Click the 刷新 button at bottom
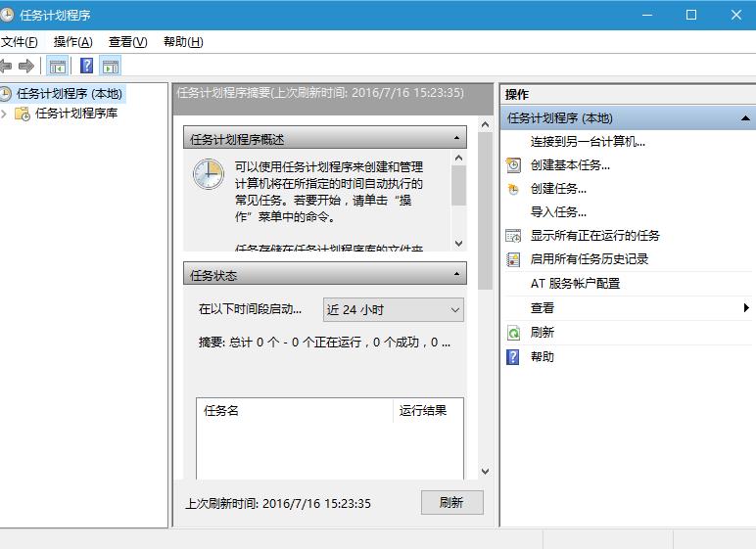 click(451, 502)
